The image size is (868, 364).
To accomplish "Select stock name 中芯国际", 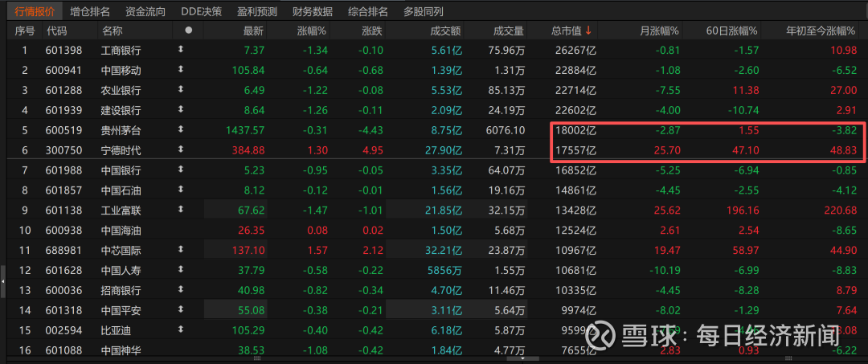I will (121, 251).
